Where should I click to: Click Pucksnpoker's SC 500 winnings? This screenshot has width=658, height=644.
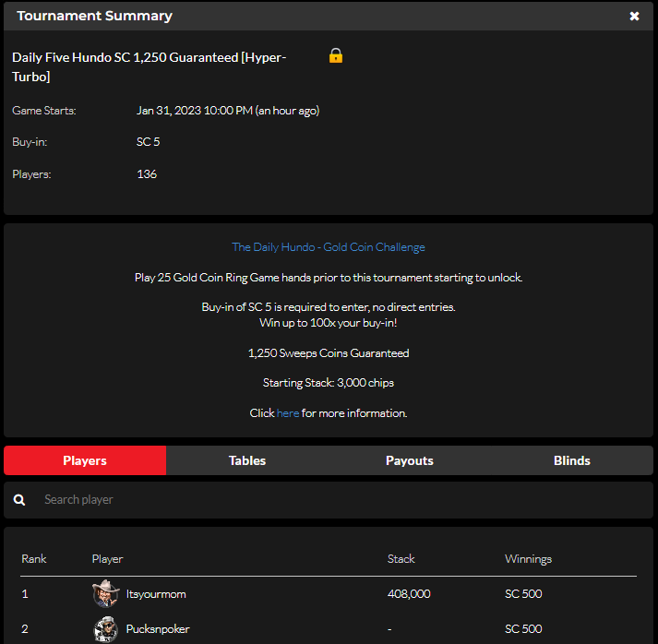pyautogui.click(x=523, y=629)
